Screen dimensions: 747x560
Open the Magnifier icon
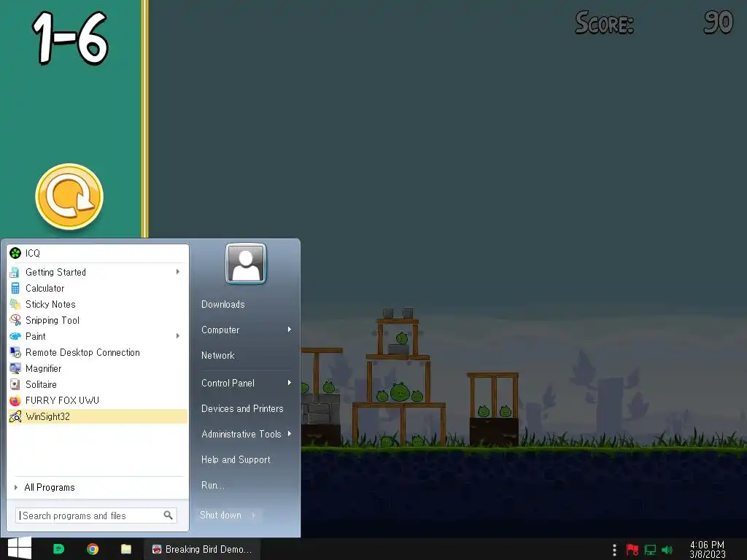coord(15,368)
